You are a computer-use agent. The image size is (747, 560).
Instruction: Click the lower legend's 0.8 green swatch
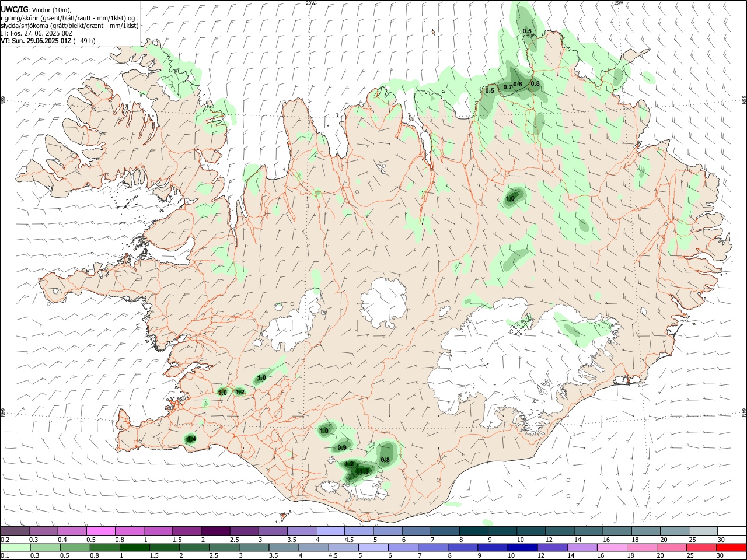pos(106,547)
